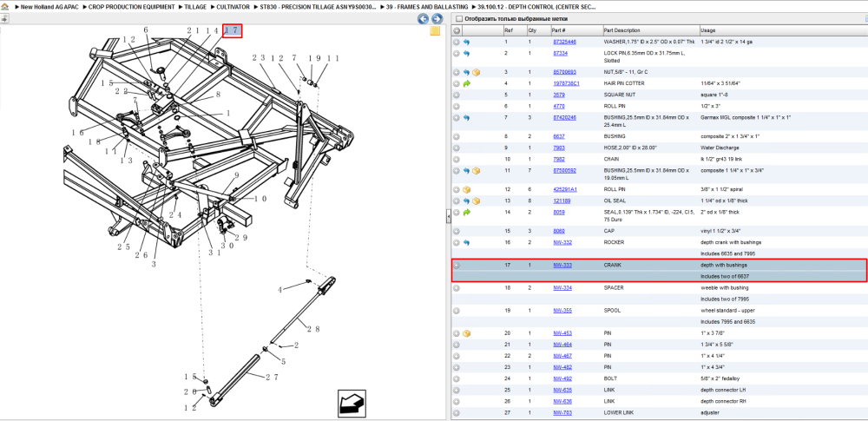Add SPOOL NW-355 with plus icon

[x=457, y=311]
